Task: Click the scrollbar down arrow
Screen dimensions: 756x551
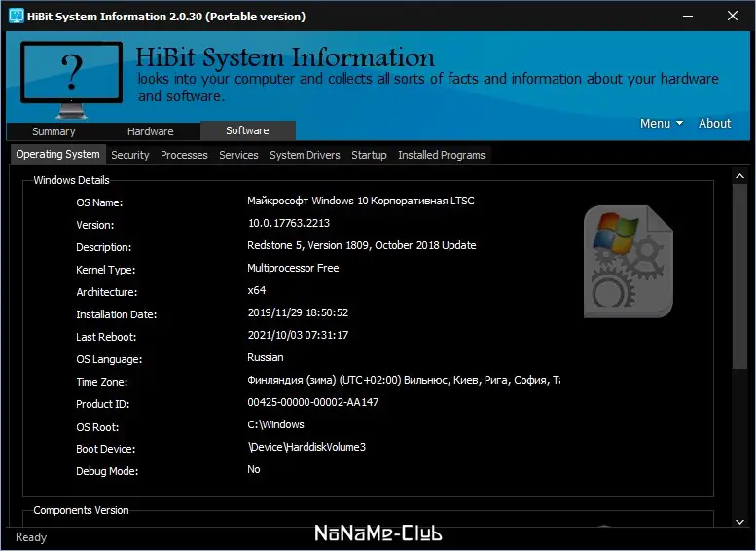Action: (x=739, y=521)
